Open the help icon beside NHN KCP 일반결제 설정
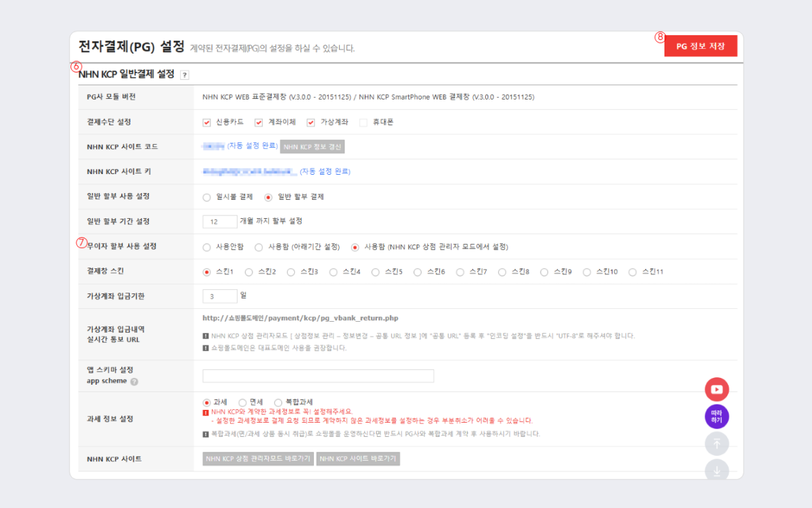 (185, 75)
